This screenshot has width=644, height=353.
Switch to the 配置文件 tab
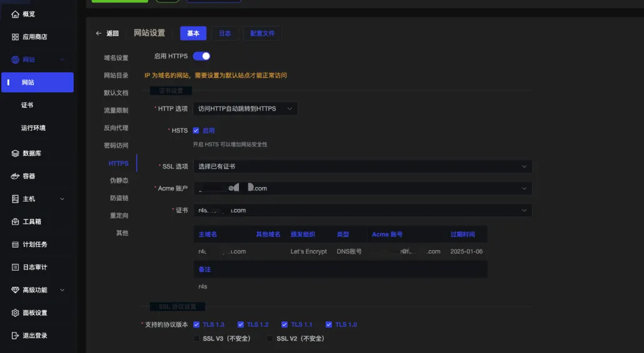pyautogui.click(x=262, y=34)
